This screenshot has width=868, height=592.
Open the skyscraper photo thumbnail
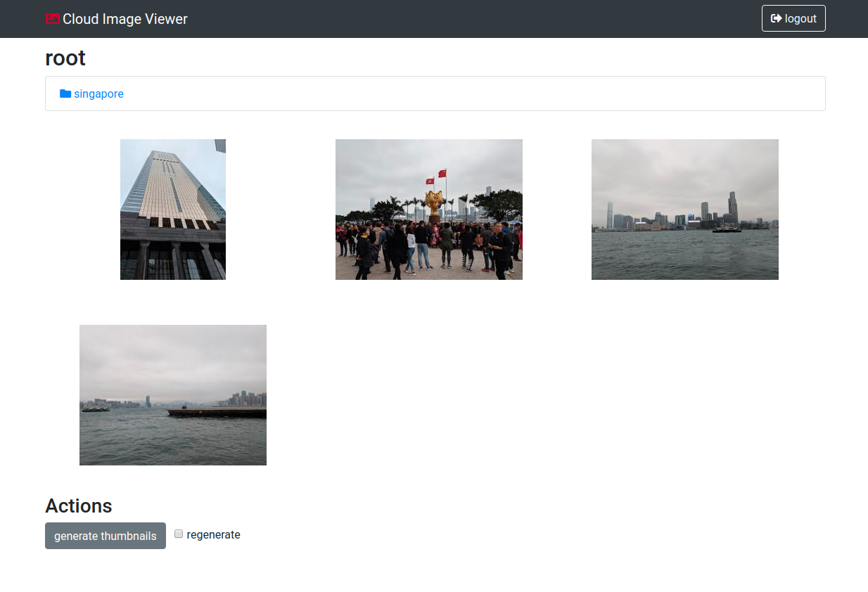tap(172, 209)
